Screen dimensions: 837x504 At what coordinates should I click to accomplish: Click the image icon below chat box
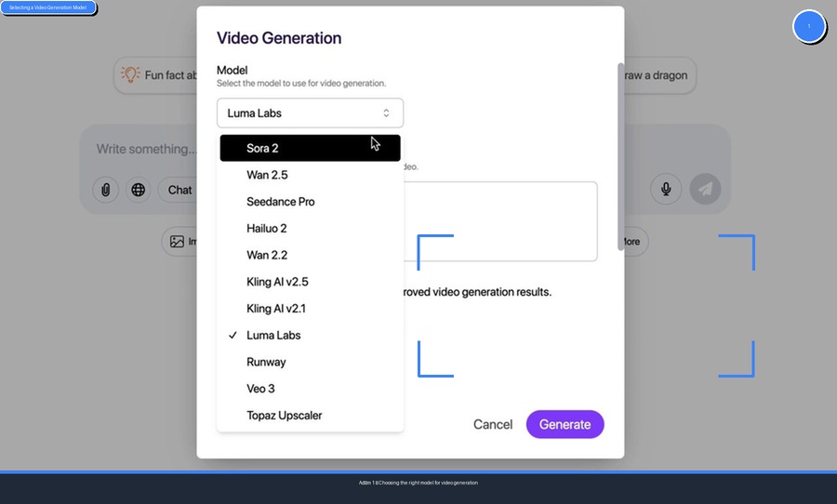click(177, 242)
